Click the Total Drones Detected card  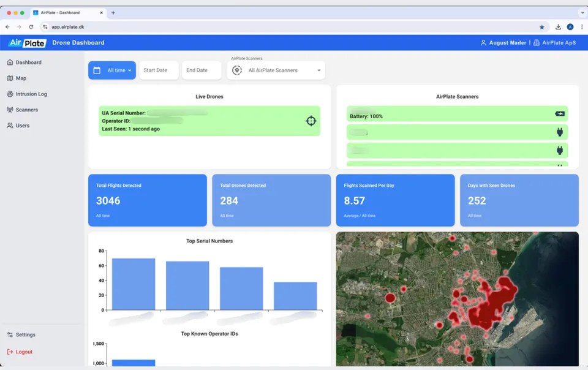point(271,200)
